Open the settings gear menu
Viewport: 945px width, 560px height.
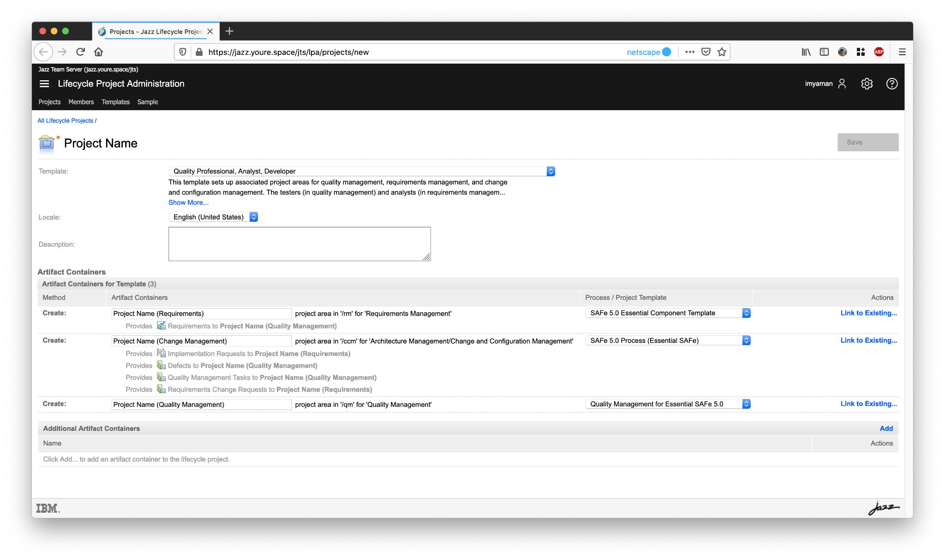point(867,83)
